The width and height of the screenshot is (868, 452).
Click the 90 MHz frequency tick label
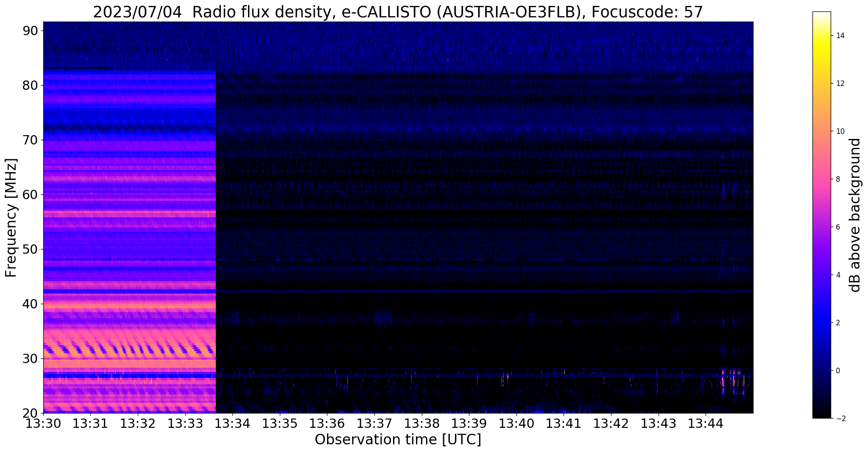[30, 31]
